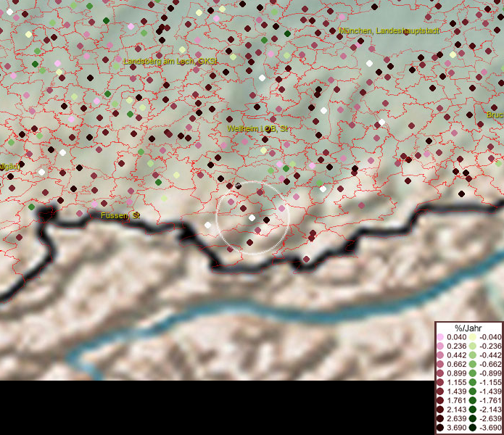The width and height of the screenshot is (504, 435).
Task: Select the legend swatch beside 0.442
Action: pyautogui.click(x=440, y=355)
